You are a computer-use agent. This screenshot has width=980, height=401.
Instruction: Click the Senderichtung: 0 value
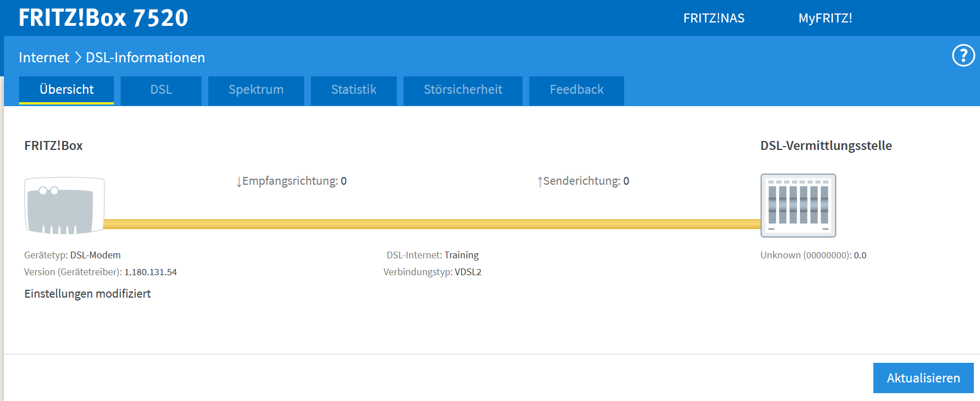pos(583,181)
